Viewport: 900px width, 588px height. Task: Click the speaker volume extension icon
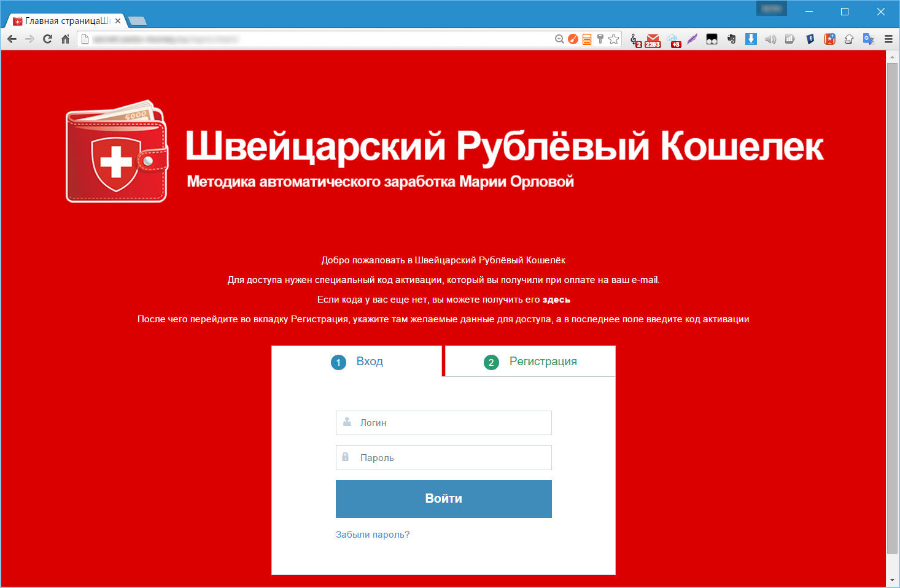pyautogui.click(x=770, y=39)
